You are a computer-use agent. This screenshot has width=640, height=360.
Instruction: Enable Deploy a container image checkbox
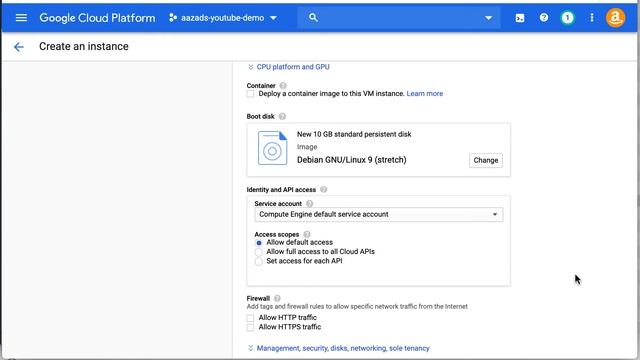click(x=251, y=94)
